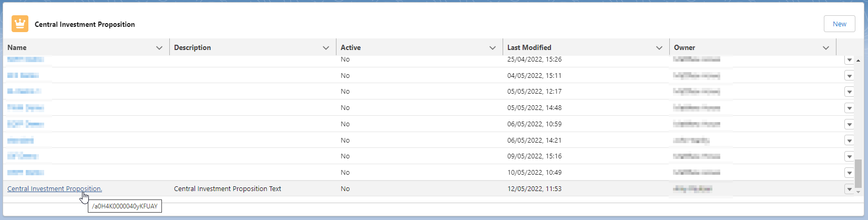Show actions menu for 04/05/2022, 15:11 row
868x220 pixels.
[849, 76]
